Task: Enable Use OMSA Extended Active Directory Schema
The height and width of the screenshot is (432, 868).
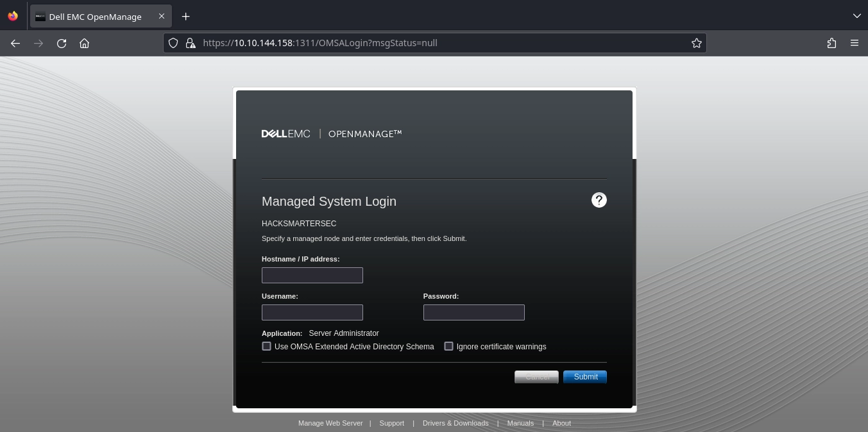Action: (266, 346)
